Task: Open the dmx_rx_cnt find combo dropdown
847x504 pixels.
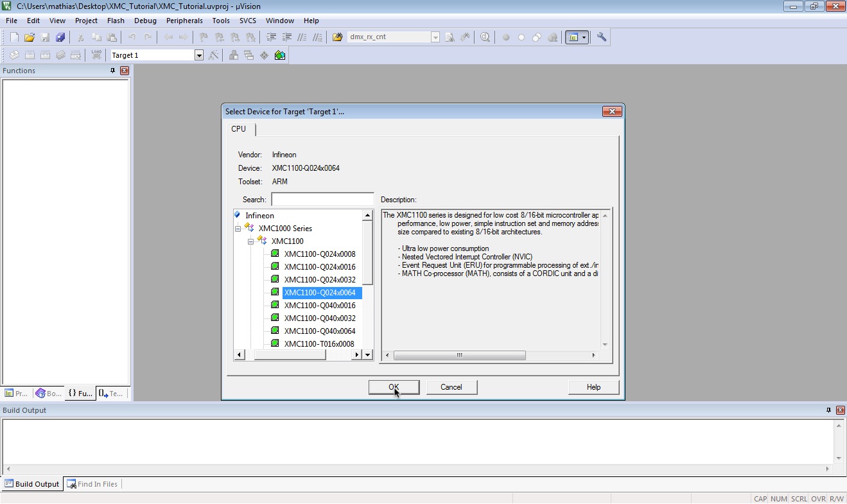Action: (x=435, y=37)
